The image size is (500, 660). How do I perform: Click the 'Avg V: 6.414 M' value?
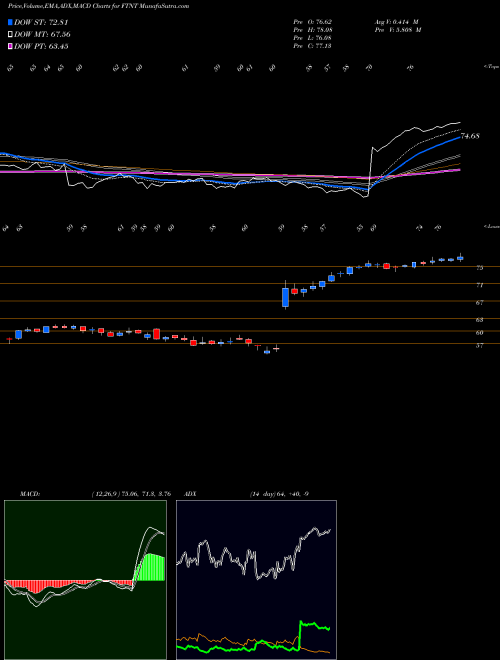pos(398,22)
